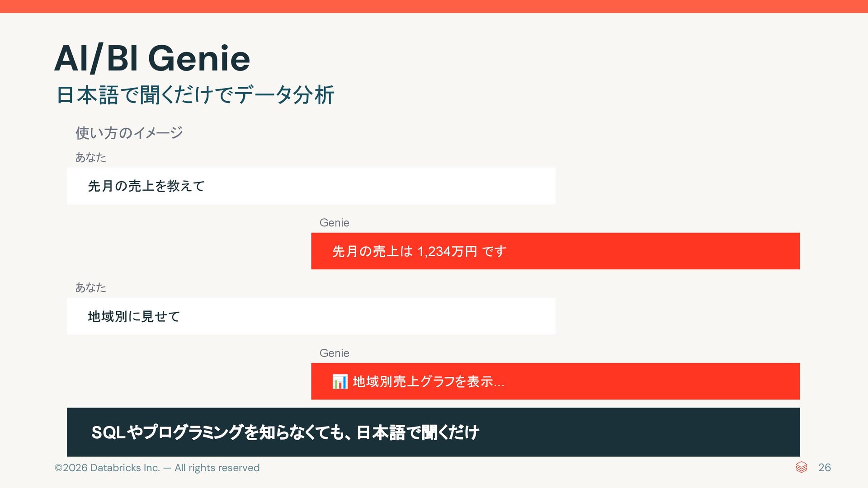Click the second あなた label
The width and height of the screenshot is (868, 488).
91,287
